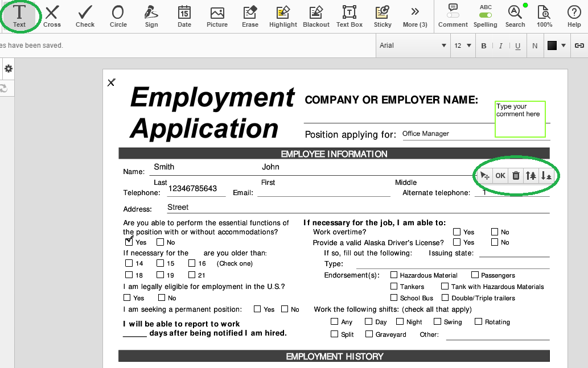Click the telephone number 12346785643
Viewport: 588px width, 368px height.
192,188
